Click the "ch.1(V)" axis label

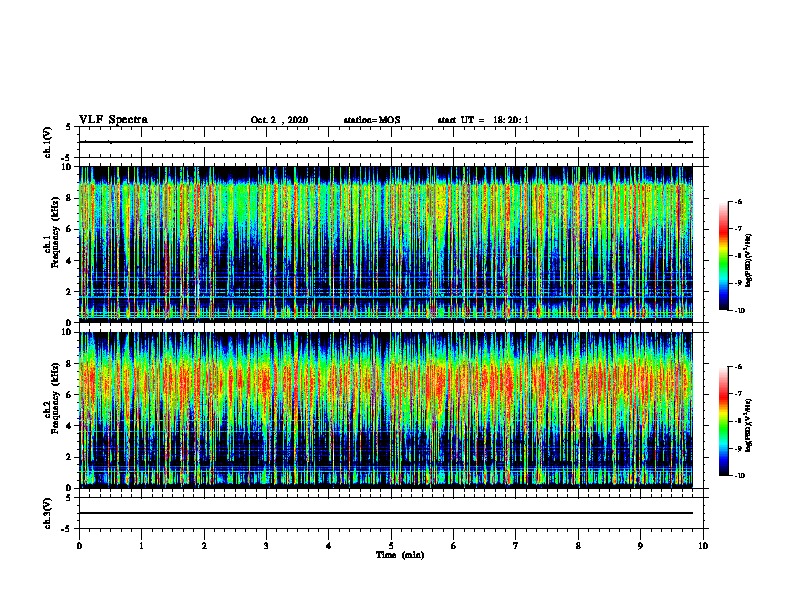click(48, 142)
